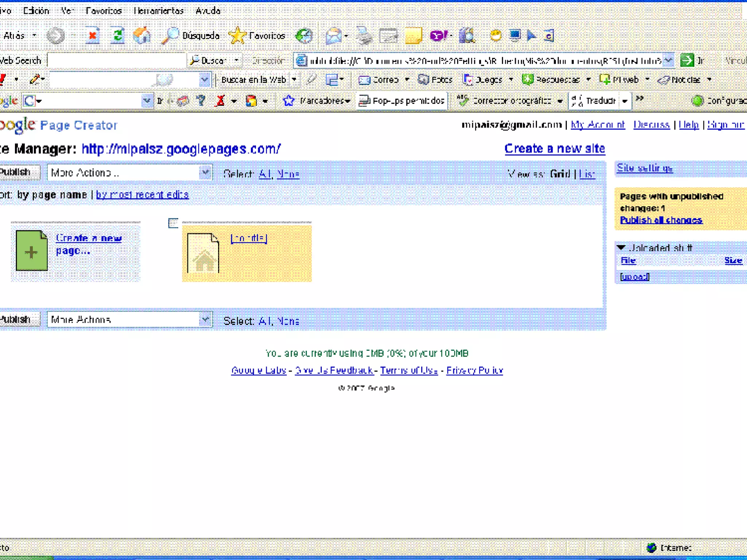Click the green plus new-page icon
This screenshot has width=747, height=560.
click(x=32, y=251)
